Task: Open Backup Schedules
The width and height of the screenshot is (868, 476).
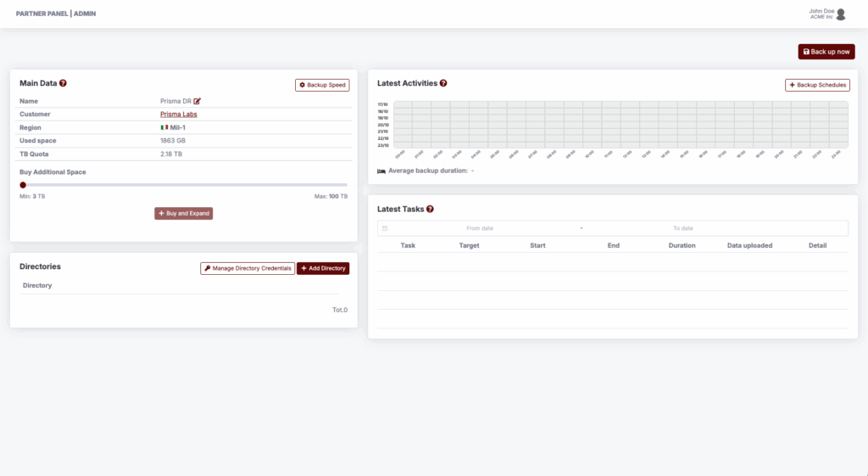Action: 817,86
